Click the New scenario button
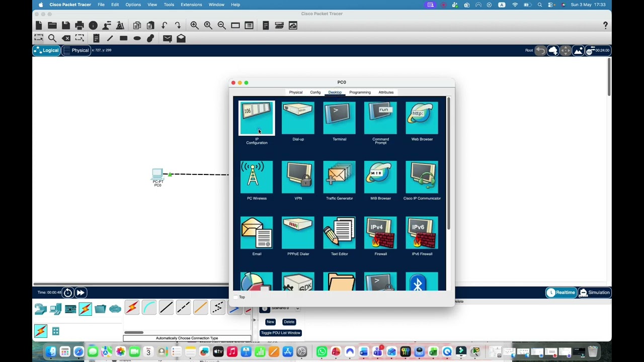Image resolution: width=644 pixels, height=362 pixels. (270, 322)
